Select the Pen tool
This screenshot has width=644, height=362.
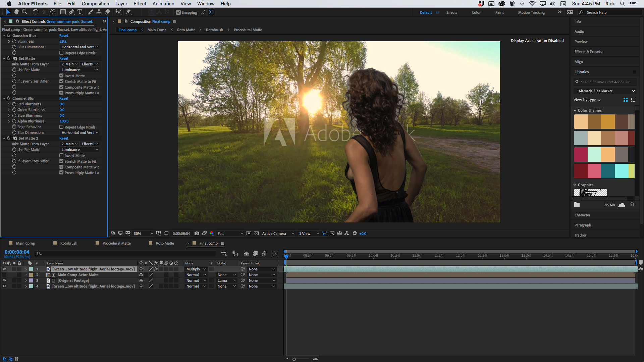(71, 12)
